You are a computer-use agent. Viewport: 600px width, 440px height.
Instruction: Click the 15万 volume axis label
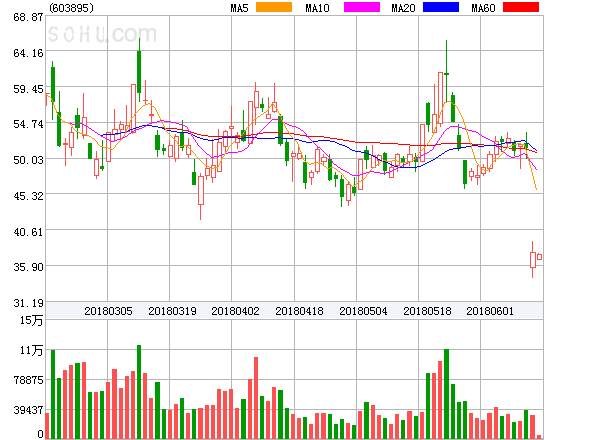[31, 320]
